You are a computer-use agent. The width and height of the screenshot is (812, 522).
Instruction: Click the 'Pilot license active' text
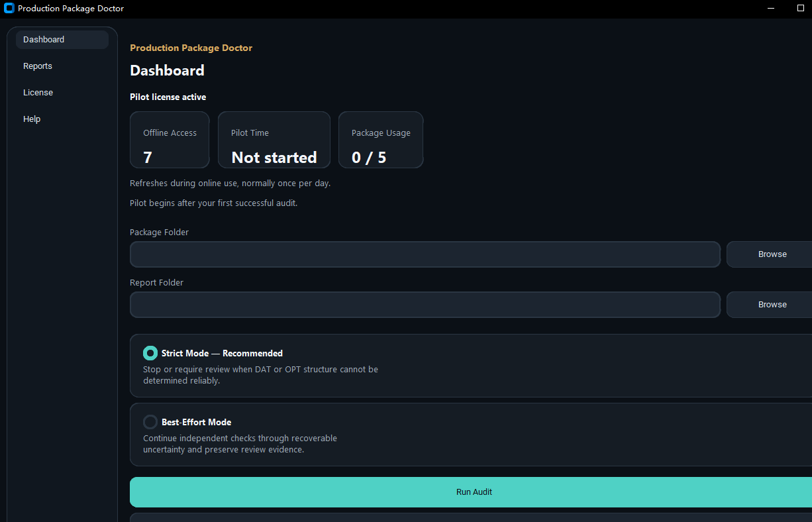[x=168, y=97]
